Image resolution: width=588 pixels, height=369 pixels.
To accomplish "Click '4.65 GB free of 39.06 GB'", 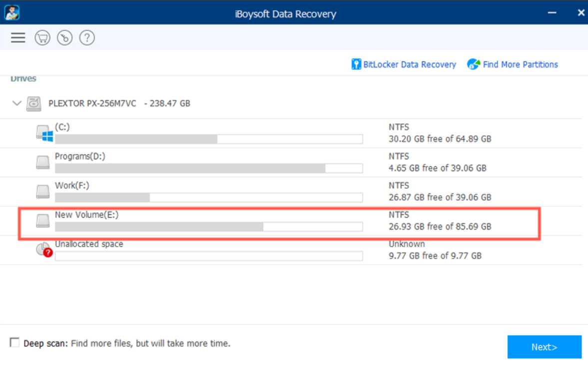I will (437, 168).
